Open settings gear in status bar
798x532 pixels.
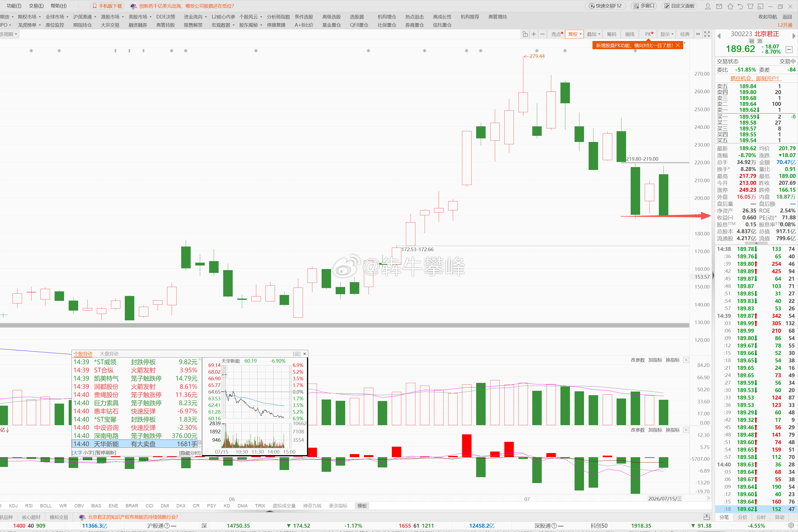coord(791,526)
